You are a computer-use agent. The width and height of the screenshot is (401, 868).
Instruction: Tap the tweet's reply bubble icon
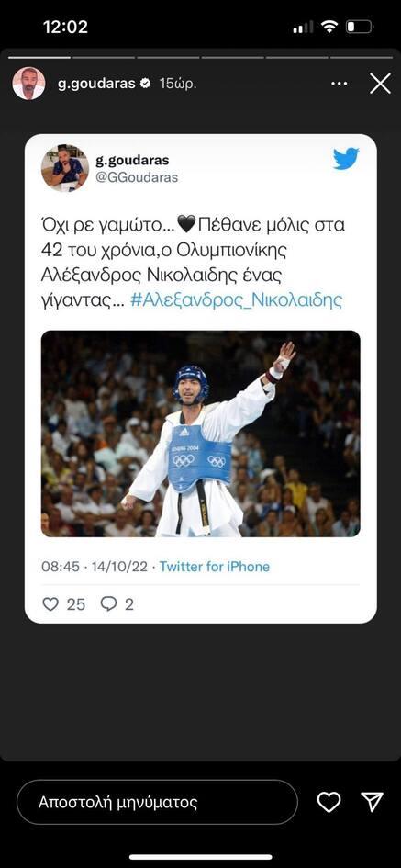pyautogui.click(x=108, y=604)
